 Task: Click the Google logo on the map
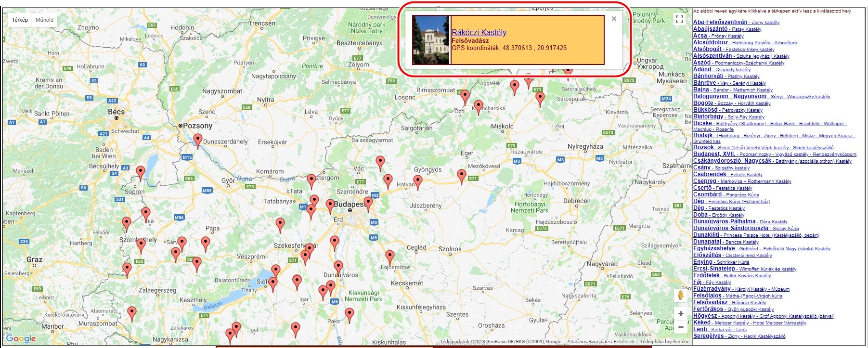tap(21, 338)
